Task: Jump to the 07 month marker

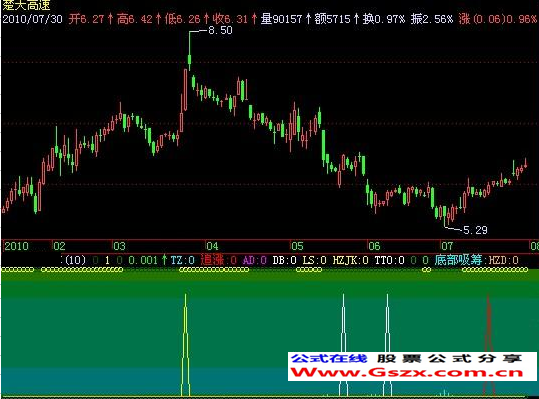Action: (447, 246)
